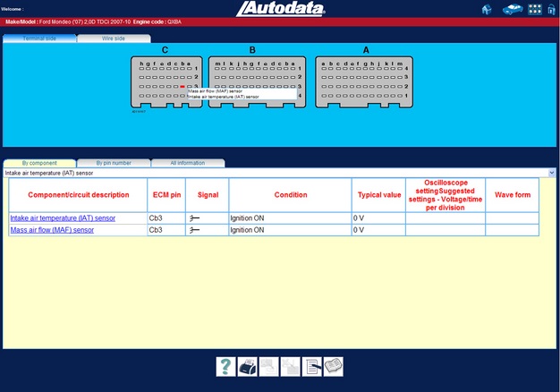Open the vehicle selection car icon
Screen dimensions: 560x392
(513, 9)
